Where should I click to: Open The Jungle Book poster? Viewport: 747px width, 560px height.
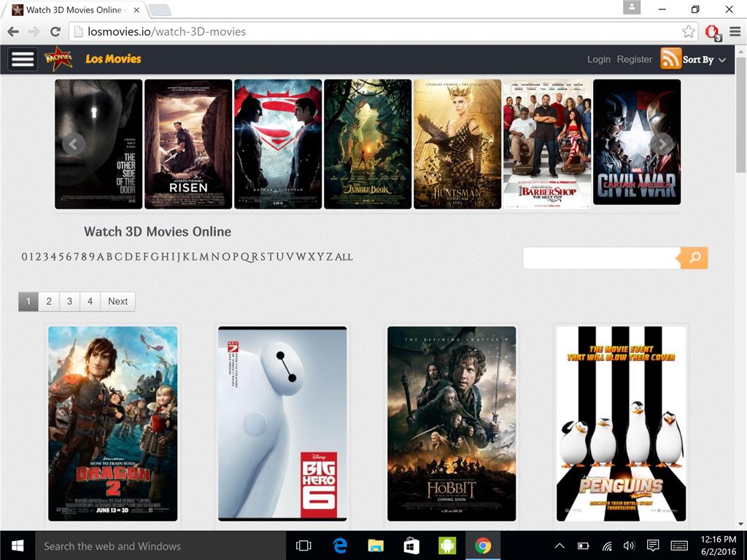coord(368,144)
